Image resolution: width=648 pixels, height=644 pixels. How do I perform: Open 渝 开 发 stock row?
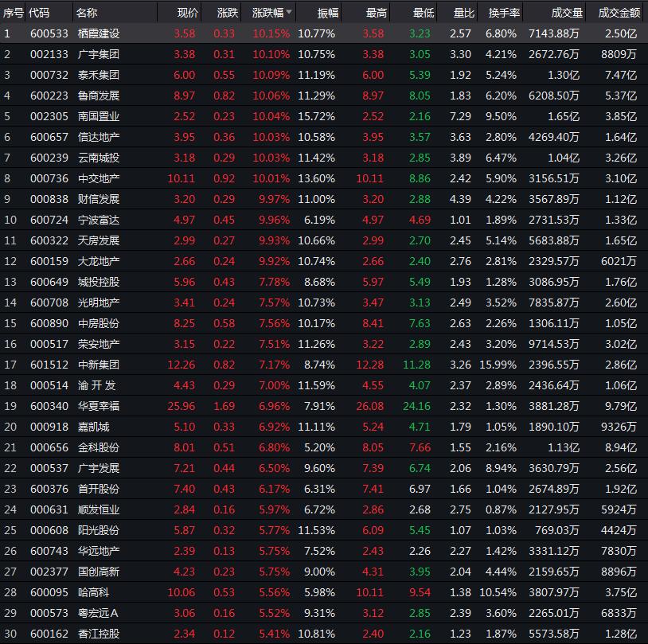[324, 384]
